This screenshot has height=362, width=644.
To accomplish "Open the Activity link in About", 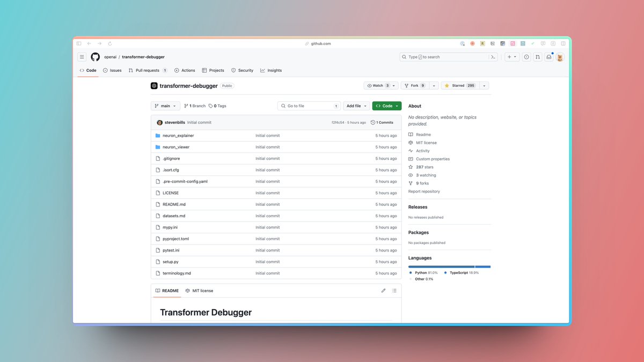I will (423, 151).
